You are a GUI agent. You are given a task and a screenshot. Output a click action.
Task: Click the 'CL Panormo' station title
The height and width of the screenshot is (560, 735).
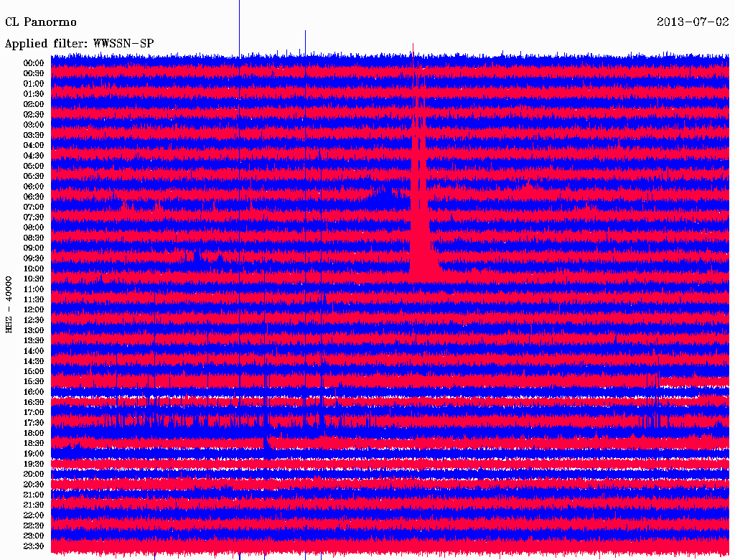(x=41, y=22)
